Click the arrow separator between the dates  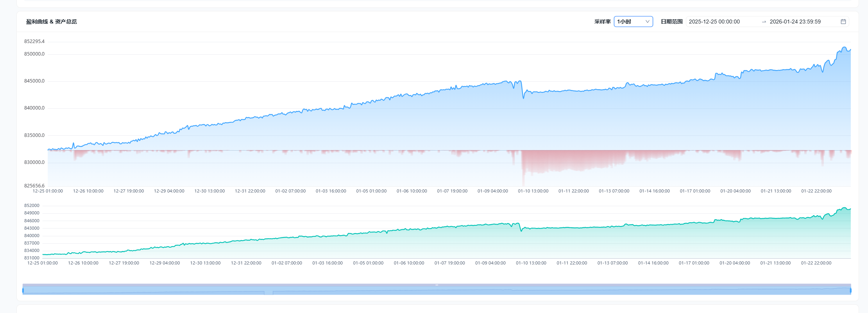click(x=764, y=22)
